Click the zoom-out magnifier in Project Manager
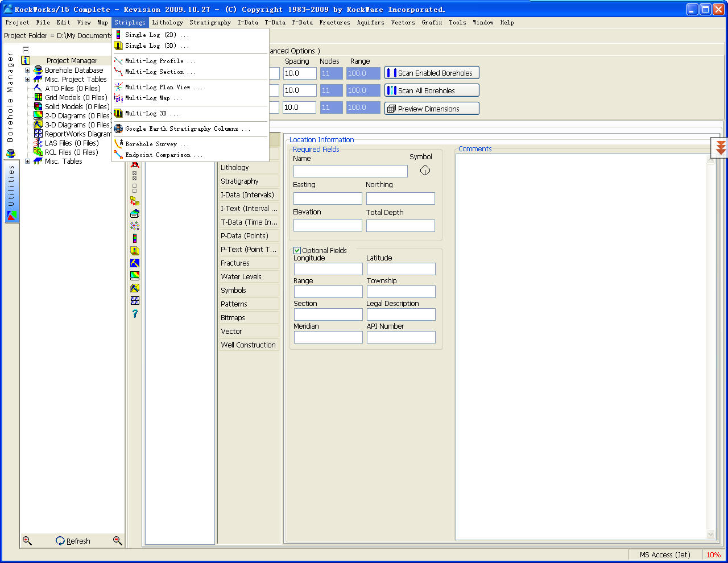 click(x=118, y=541)
